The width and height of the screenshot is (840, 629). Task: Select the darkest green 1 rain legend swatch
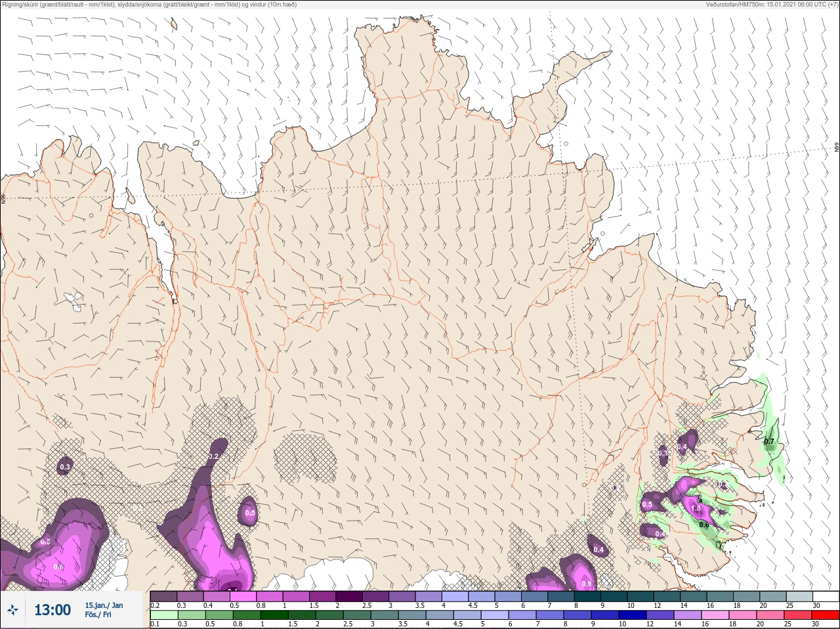[x=274, y=615]
